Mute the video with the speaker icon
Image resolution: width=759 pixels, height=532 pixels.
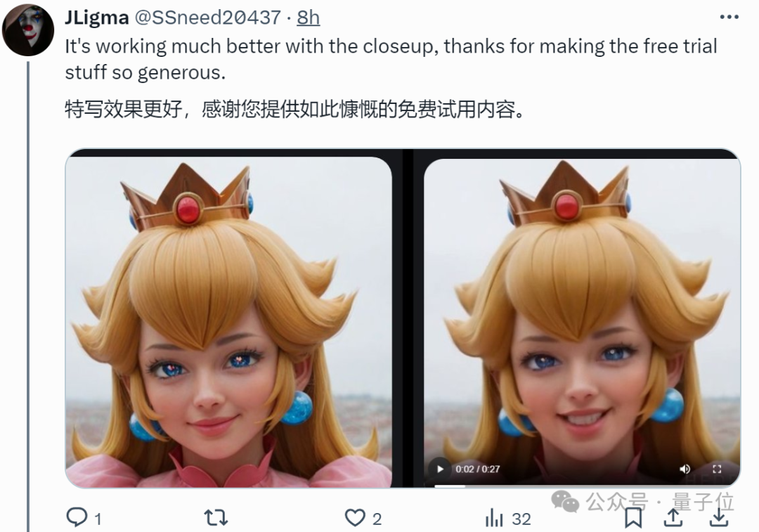685,469
